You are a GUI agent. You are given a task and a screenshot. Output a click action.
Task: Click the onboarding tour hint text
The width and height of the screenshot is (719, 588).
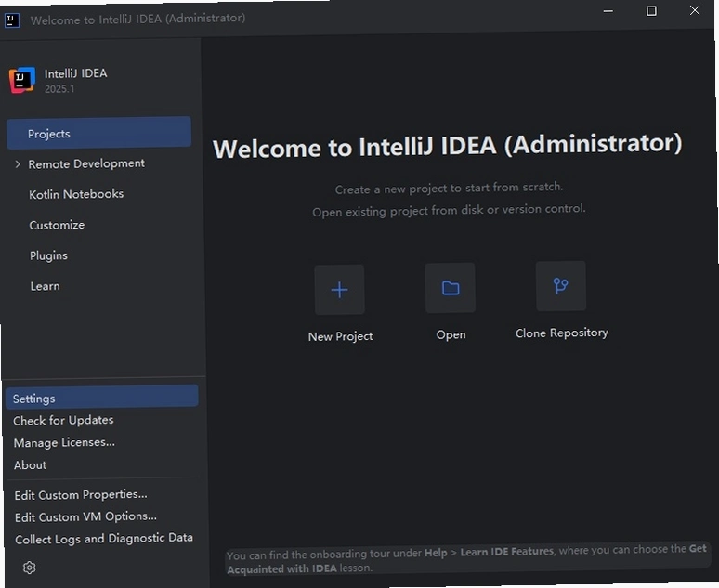pyautogui.click(x=467, y=559)
